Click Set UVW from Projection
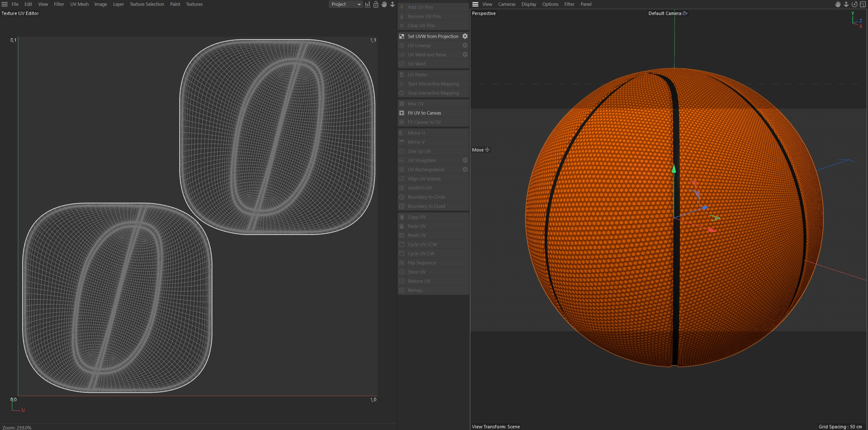 [433, 36]
